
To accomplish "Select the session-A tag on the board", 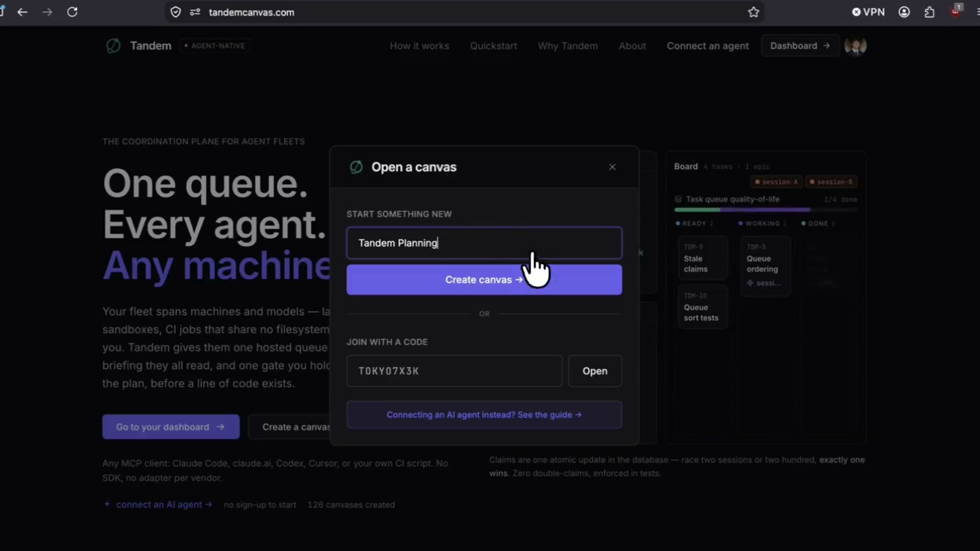I will click(x=777, y=182).
